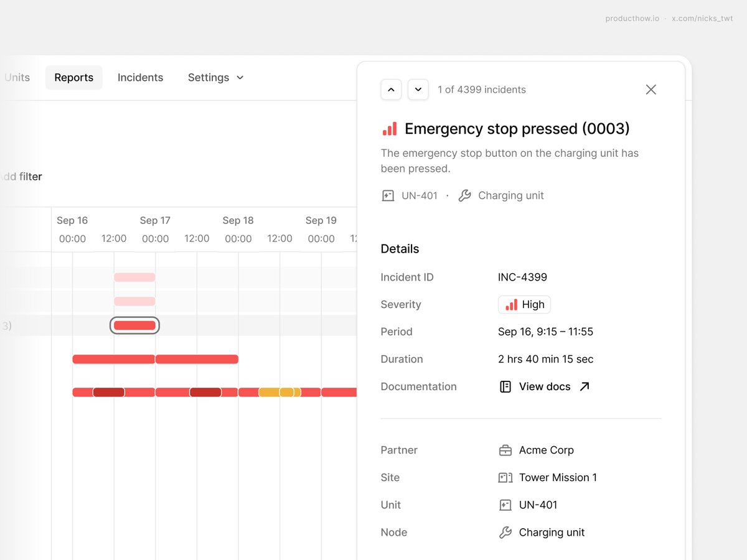This screenshot has width=747, height=560.
Task: Go to previous incident with up chevron
Action: pos(391,90)
